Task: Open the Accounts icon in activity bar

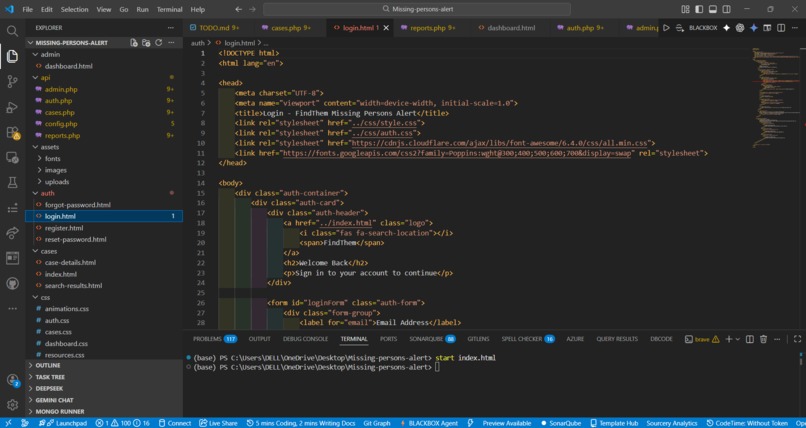Action: (12, 380)
